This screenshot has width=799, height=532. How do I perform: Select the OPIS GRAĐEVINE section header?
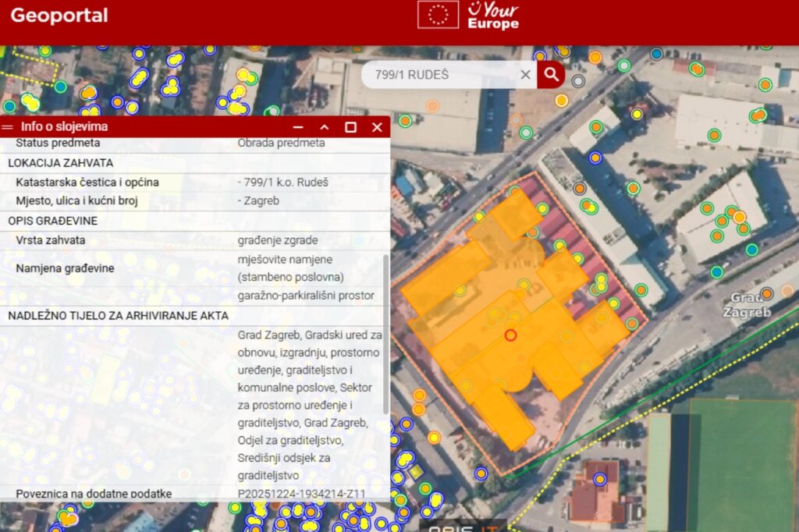52,221
